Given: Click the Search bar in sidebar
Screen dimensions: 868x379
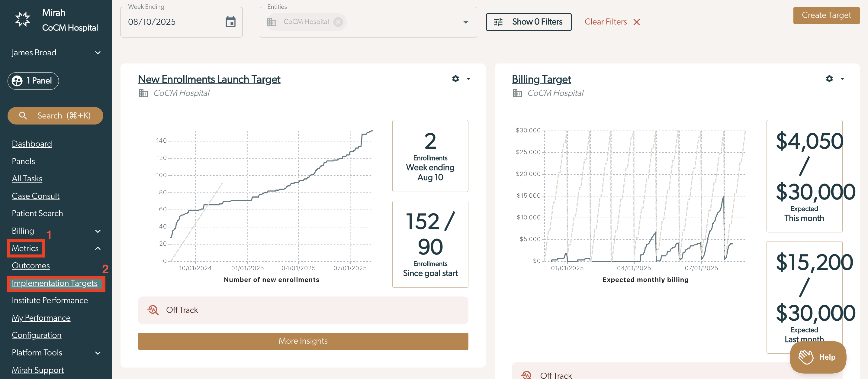Looking at the screenshot, I should pos(55,116).
